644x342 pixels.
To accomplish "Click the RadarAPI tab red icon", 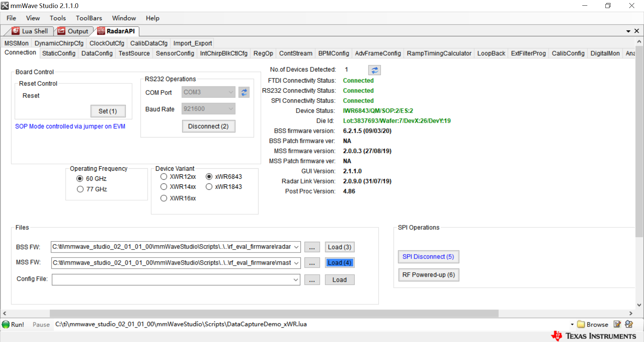I will click(101, 31).
